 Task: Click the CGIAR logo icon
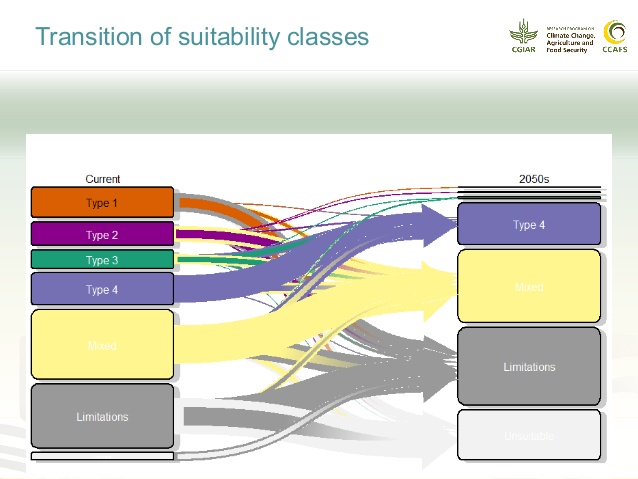click(523, 36)
